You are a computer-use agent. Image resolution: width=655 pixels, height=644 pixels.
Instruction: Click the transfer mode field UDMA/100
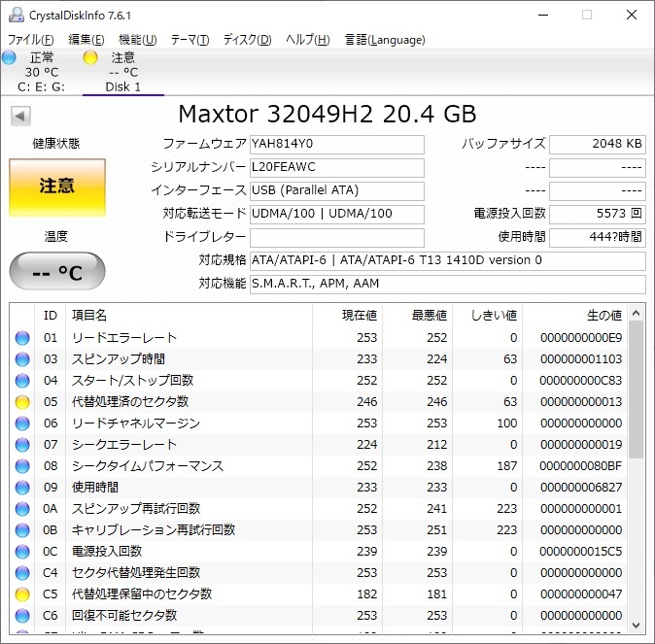(337, 215)
